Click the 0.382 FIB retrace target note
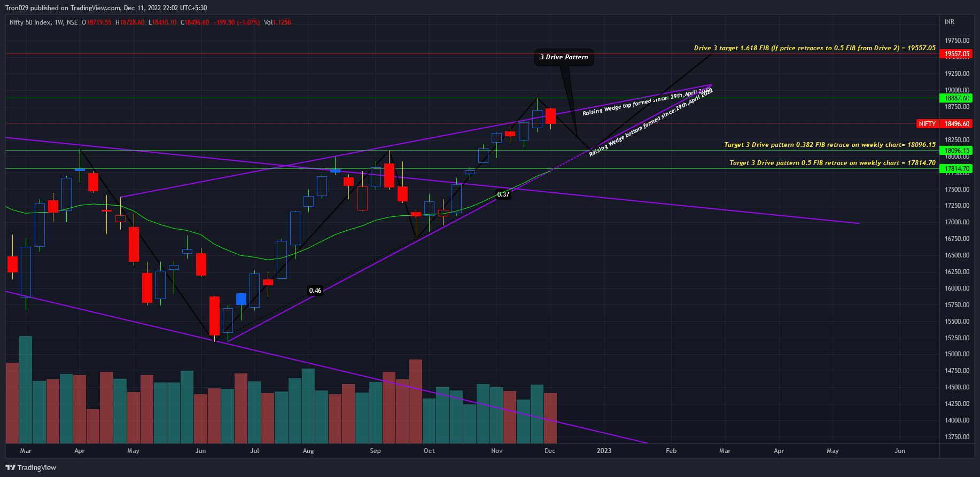Screen dimensions: 980x477 point(830,145)
